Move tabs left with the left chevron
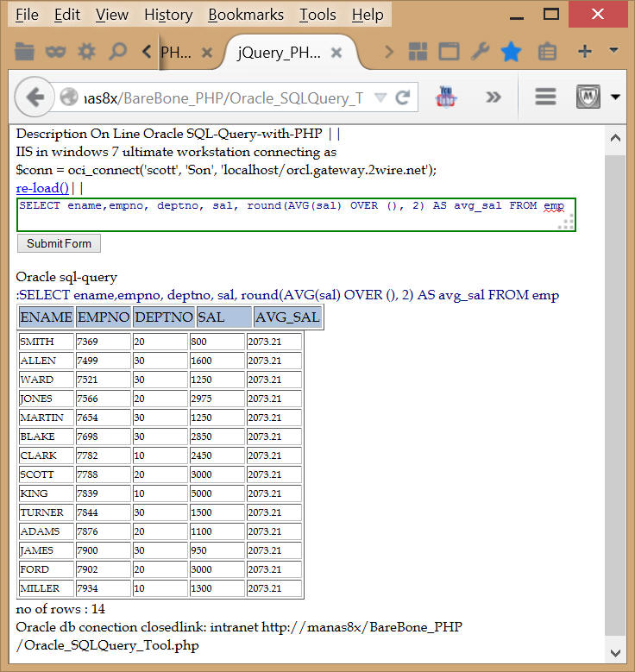Viewport: 635px width, 672px height. point(147,52)
